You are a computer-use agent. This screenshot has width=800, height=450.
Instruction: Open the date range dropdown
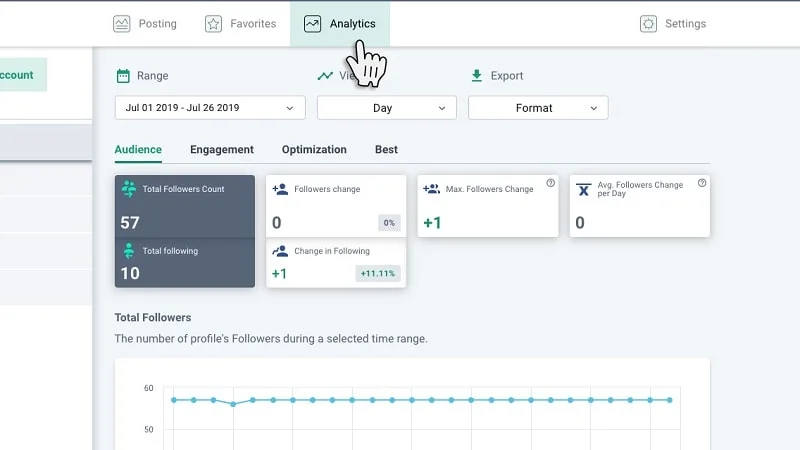(210, 108)
